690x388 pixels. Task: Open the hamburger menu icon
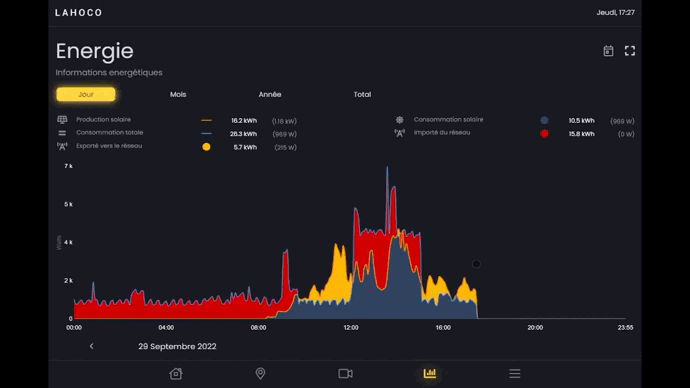(515, 373)
